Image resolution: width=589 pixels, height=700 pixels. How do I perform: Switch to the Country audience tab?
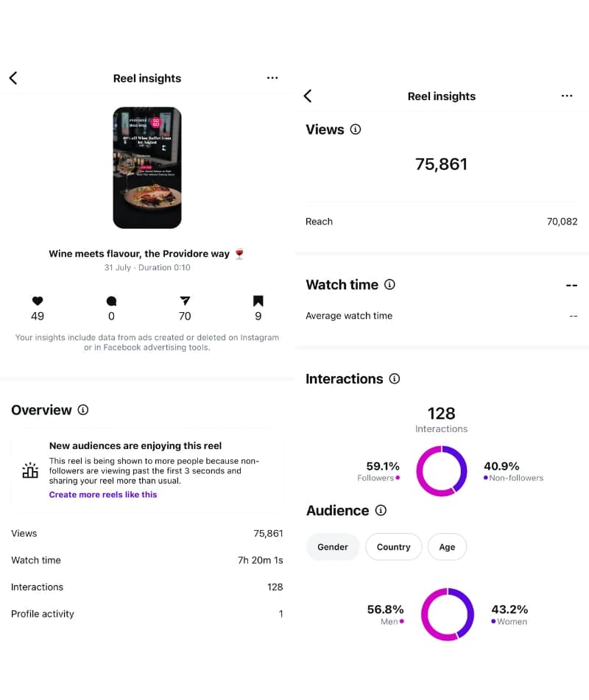coord(393,547)
